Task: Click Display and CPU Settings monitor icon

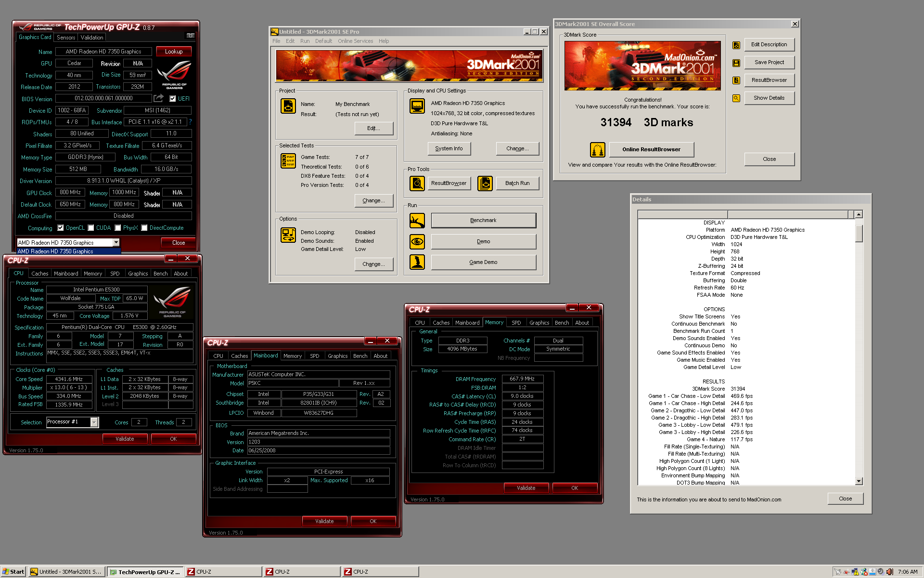Action: (417, 105)
